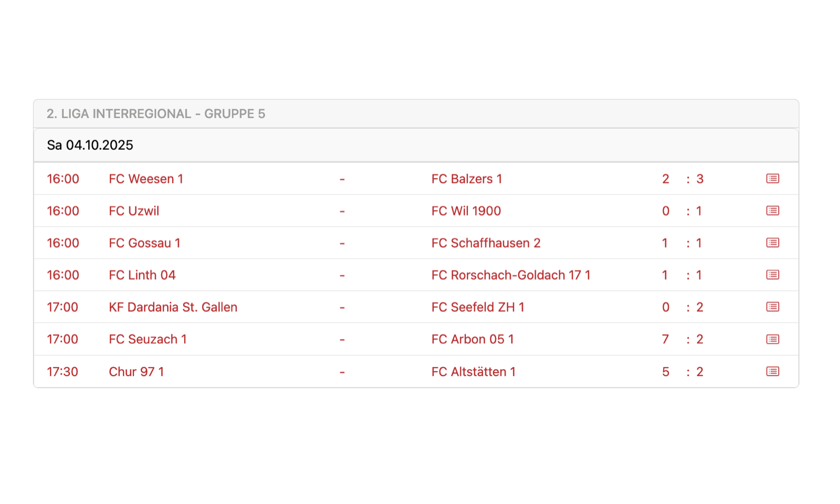
Task: View details icon for FC Linth 04 match
Action: coord(772,275)
